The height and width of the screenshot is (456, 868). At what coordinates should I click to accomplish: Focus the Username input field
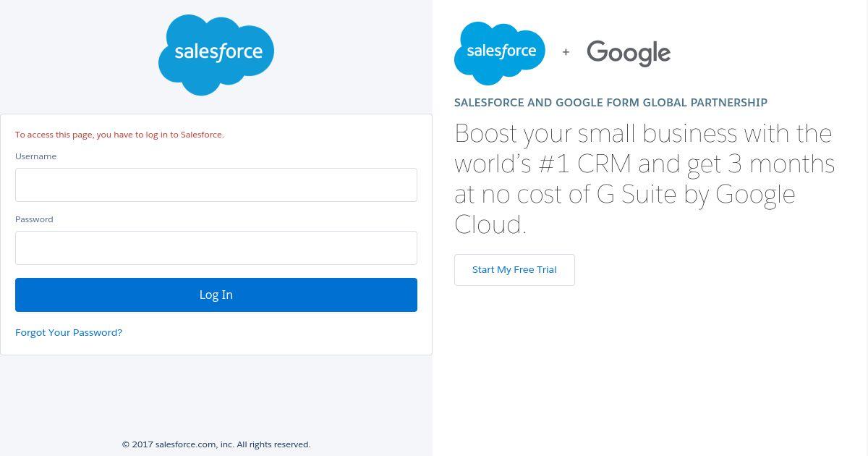click(216, 185)
